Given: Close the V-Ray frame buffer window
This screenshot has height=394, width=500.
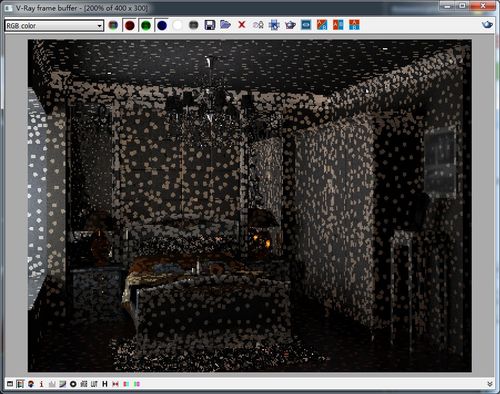Looking at the screenshot, I should tap(483, 5).
